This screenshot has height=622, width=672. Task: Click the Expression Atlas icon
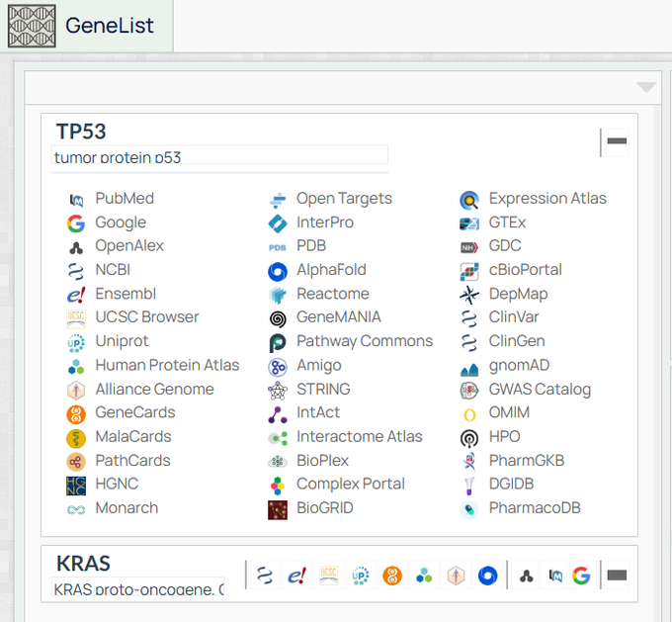pyautogui.click(x=469, y=200)
